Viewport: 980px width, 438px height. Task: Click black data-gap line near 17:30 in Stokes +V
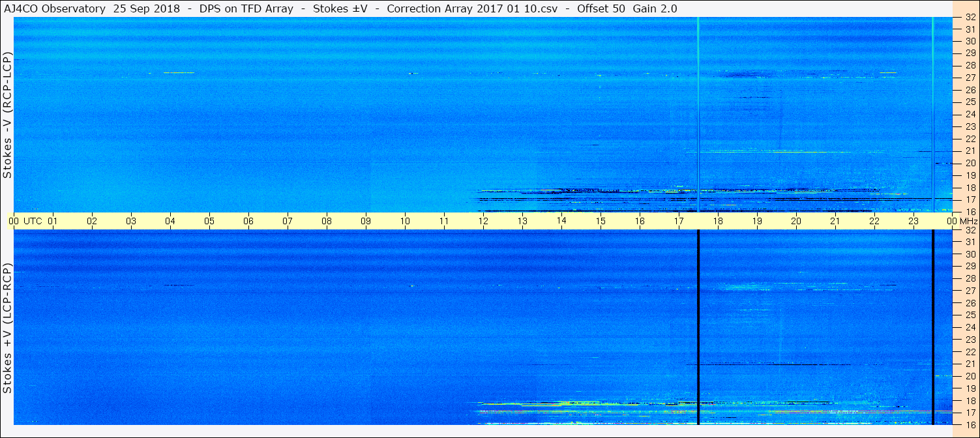click(698, 327)
